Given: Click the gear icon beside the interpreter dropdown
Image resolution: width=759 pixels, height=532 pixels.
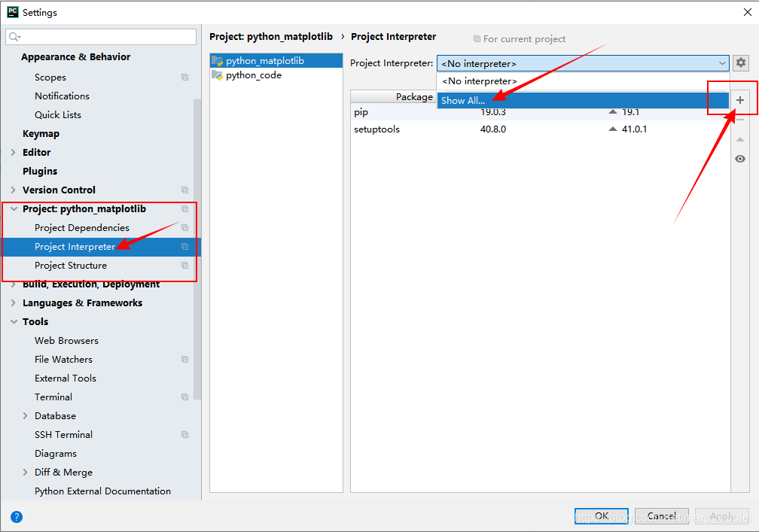Looking at the screenshot, I should (x=741, y=63).
